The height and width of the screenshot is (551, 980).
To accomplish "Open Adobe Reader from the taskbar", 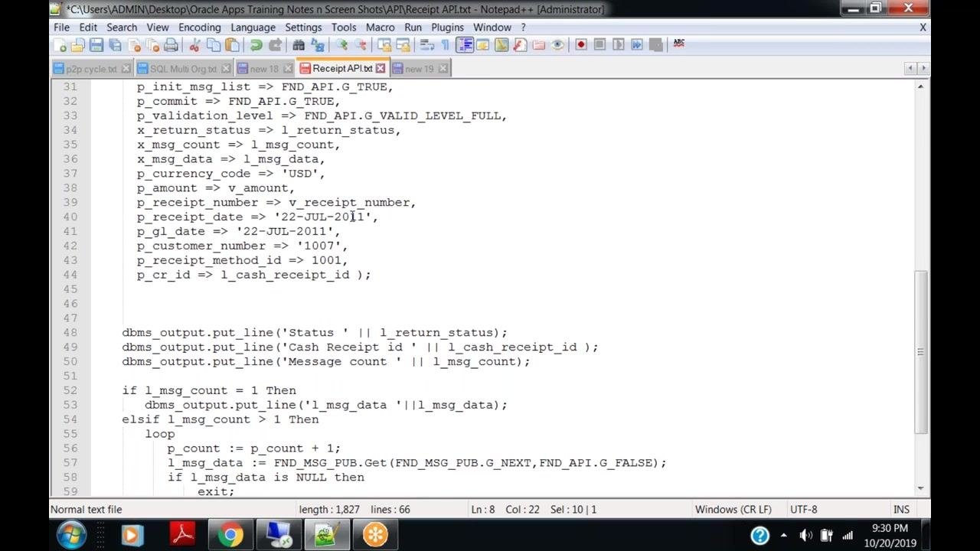I will click(182, 535).
